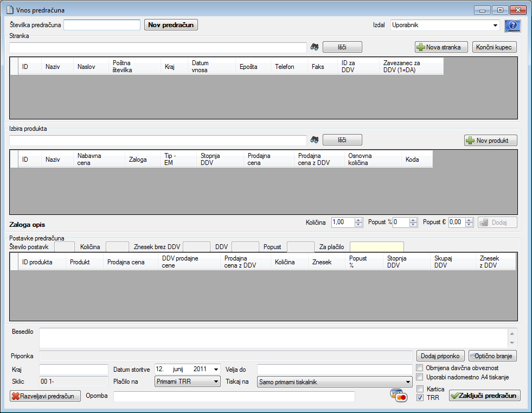Click the Kraj input field
Image resolution: width=532 pixels, height=413 pixels.
74,369
